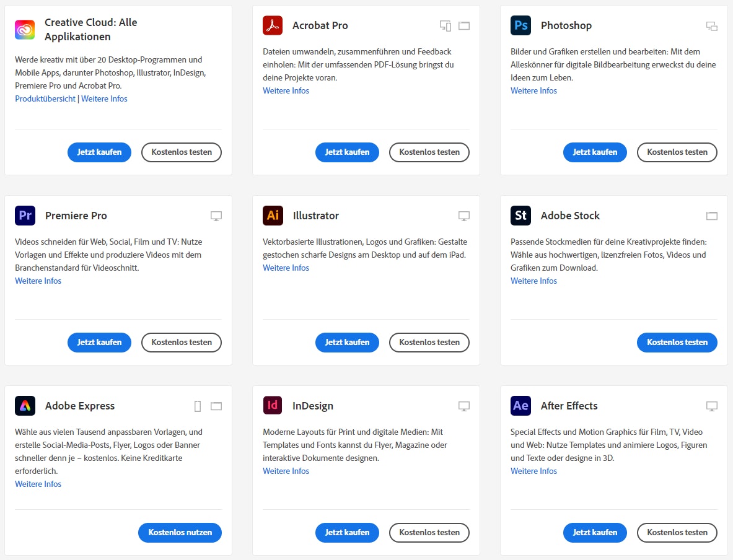Open Weitere Infos for Premiere Pro

(38, 281)
